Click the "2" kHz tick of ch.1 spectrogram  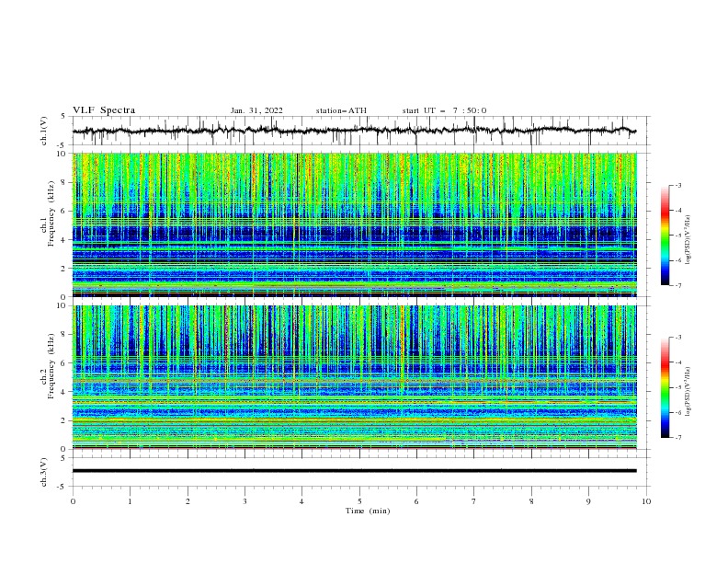(x=64, y=269)
